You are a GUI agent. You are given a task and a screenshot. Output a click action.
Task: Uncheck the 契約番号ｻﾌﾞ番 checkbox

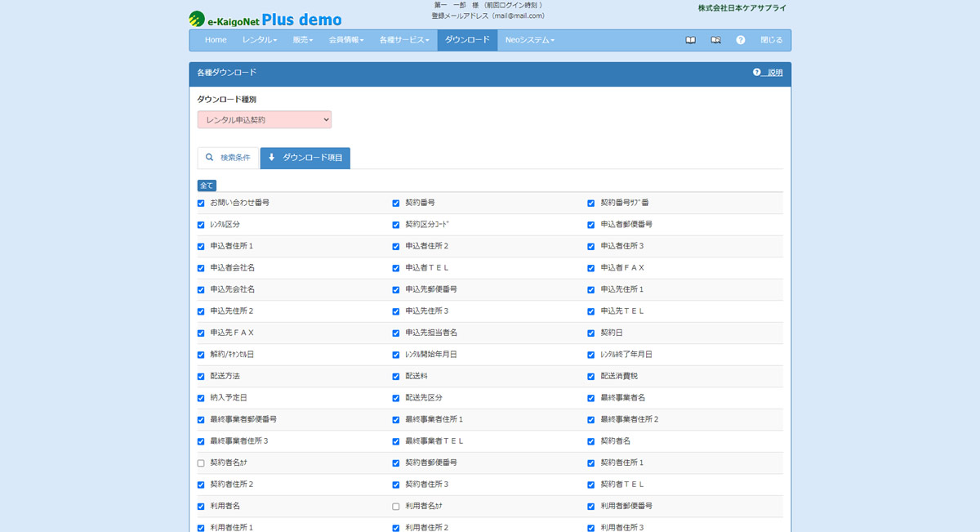[591, 203]
